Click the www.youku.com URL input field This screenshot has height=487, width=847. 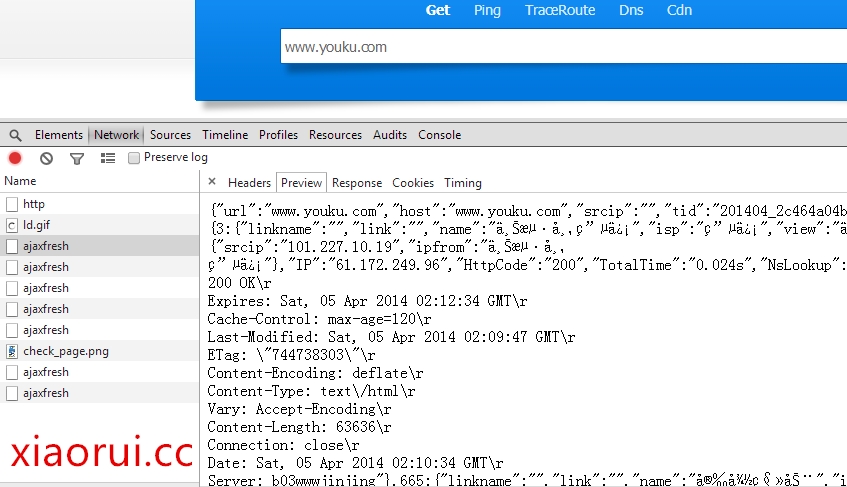pyautogui.click(x=560, y=47)
